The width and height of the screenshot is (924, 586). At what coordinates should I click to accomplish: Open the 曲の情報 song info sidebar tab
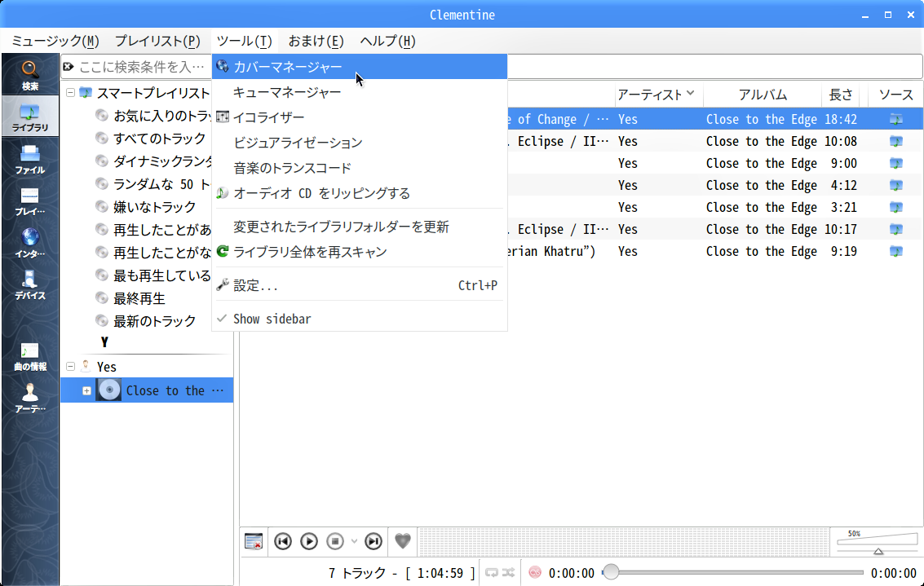30,357
